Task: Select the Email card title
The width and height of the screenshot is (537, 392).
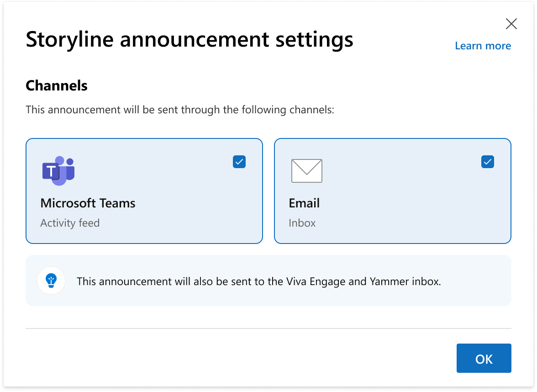Action: (x=304, y=203)
